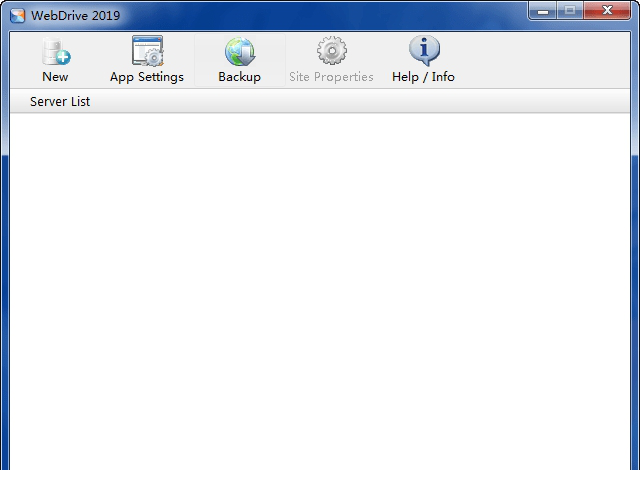Open Help / Info bubble icon

point(424,51)
